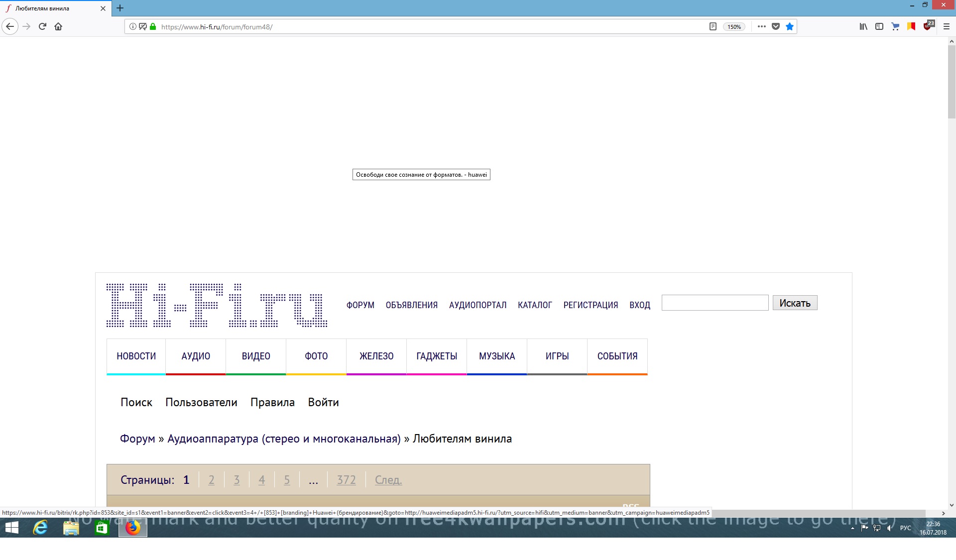Click the site search input field
956x560 pixels.
tap(715, 303)
